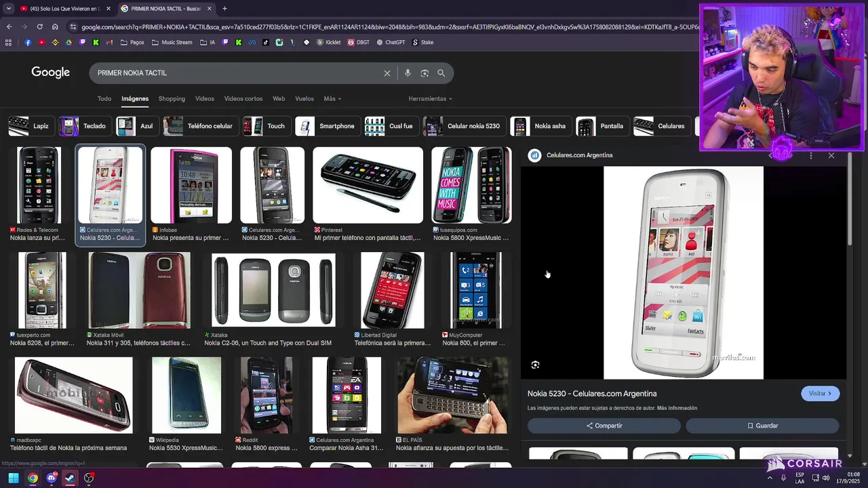This screenshot has width=868, height=488.
Task: Open the Pagos bookmarks folder
Action: 132,42
